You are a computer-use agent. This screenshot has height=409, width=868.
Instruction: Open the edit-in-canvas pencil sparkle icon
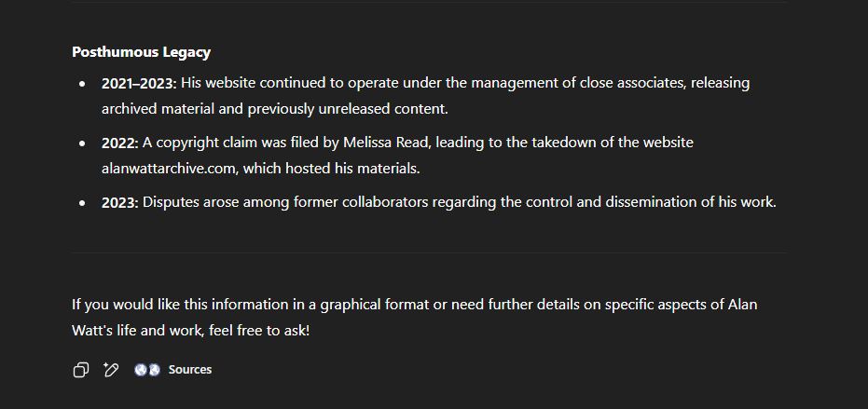pos(111,370)
